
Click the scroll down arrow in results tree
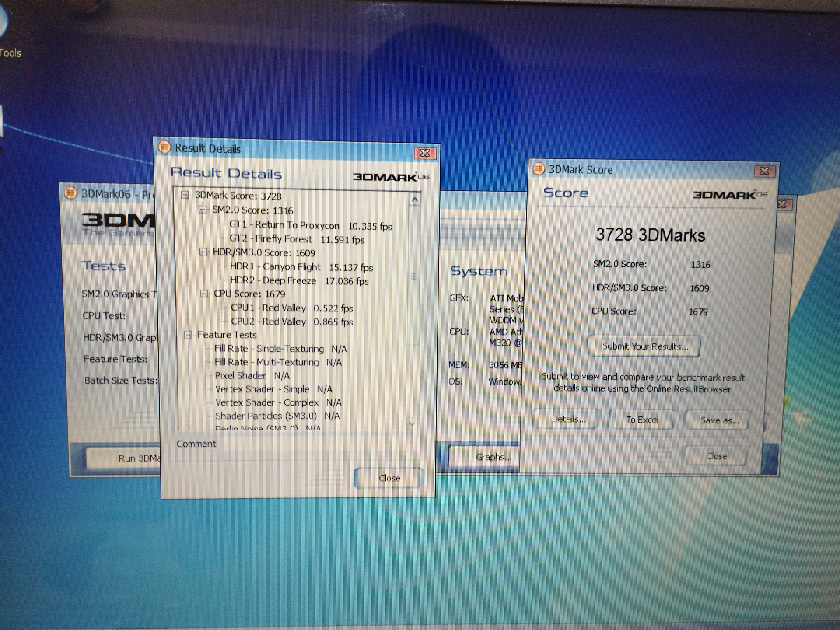412,423
